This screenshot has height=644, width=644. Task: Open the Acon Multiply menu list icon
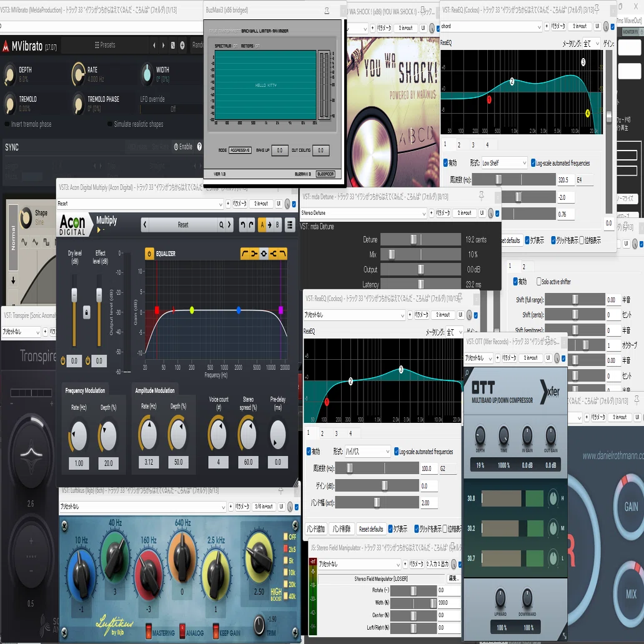290,225
